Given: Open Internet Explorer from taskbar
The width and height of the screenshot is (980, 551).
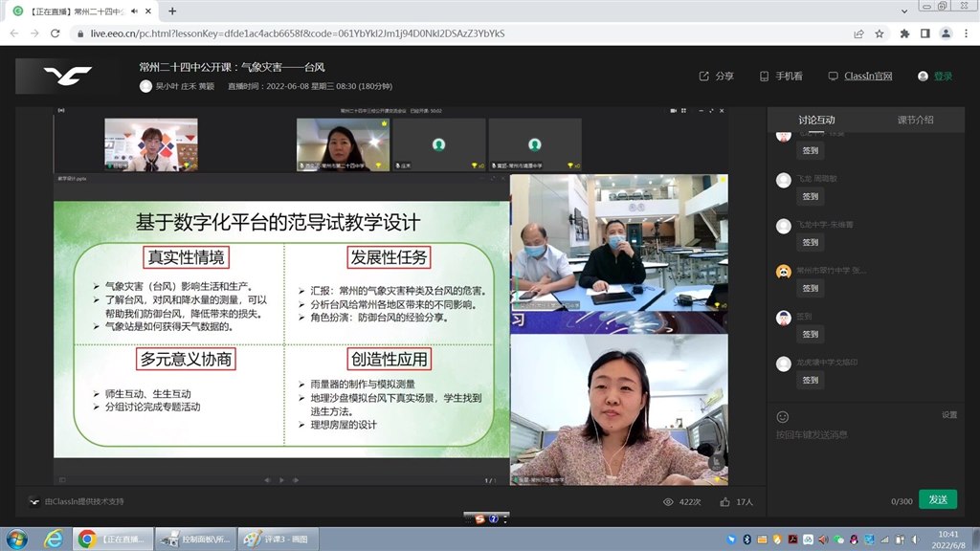Looking at the screenshot, I should pos(54,539).
